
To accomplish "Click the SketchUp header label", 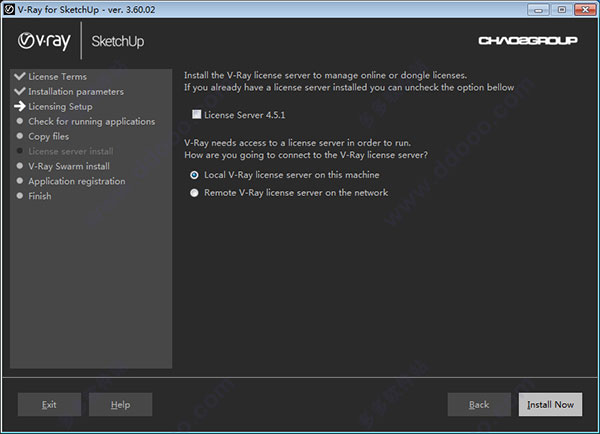I will pos(117,41).
